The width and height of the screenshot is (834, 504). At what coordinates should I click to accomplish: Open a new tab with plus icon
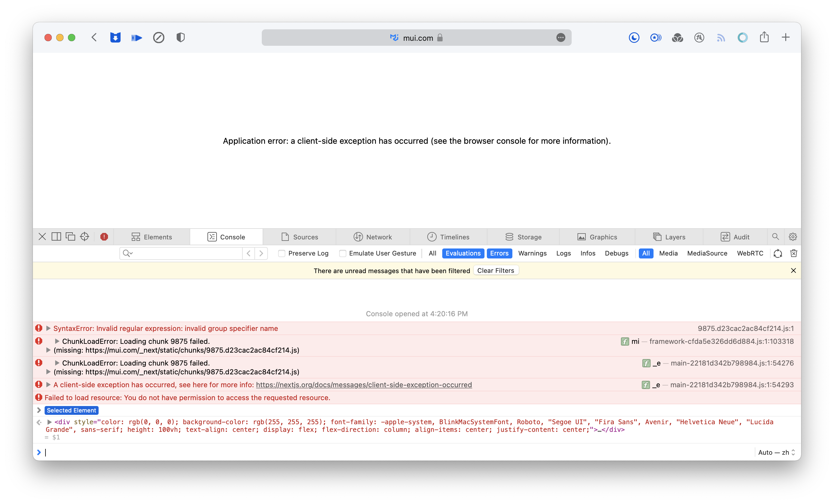[x=786, y=37]
